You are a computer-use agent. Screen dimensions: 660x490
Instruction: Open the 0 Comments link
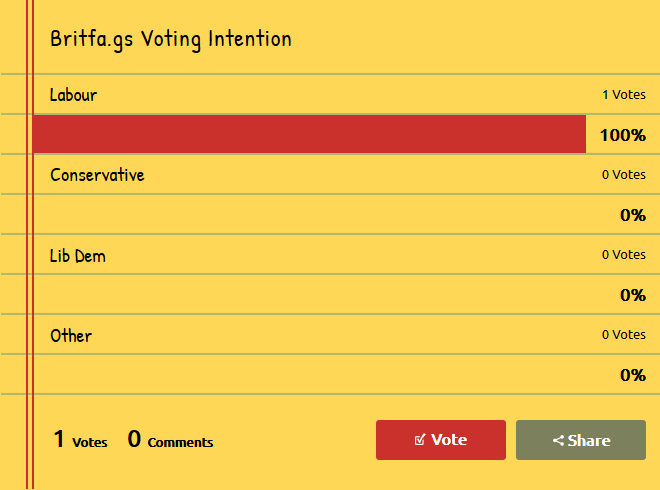[x=170, y=439]
